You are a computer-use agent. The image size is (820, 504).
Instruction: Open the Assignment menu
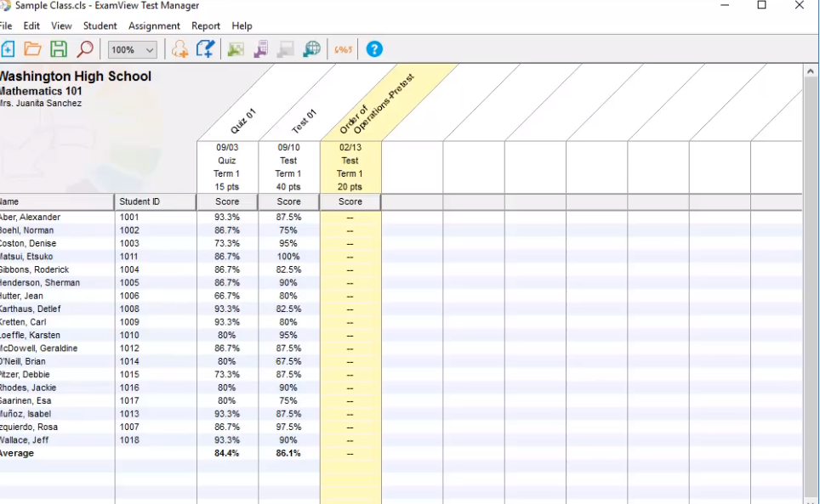click(154, 25)
